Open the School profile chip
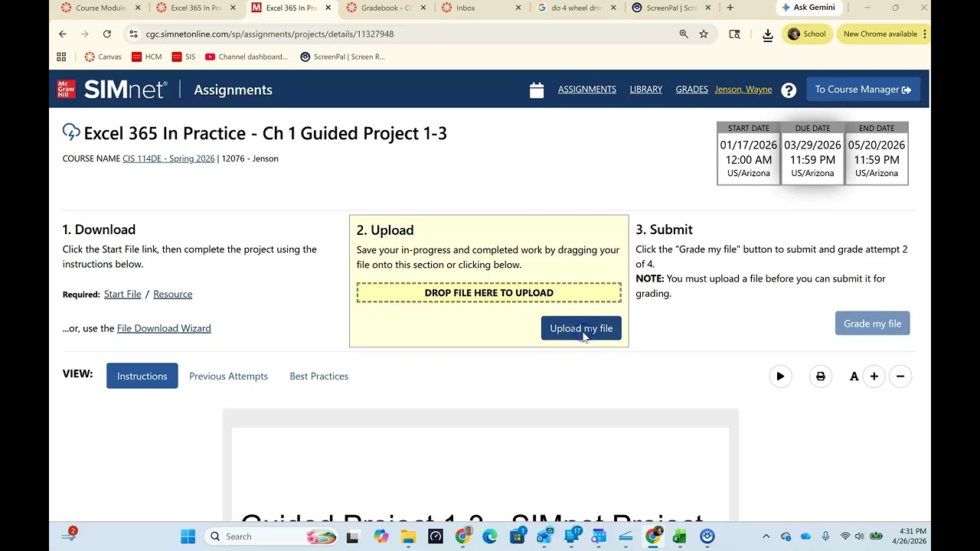This screenshot has width=980, height=551. point(807,34)
